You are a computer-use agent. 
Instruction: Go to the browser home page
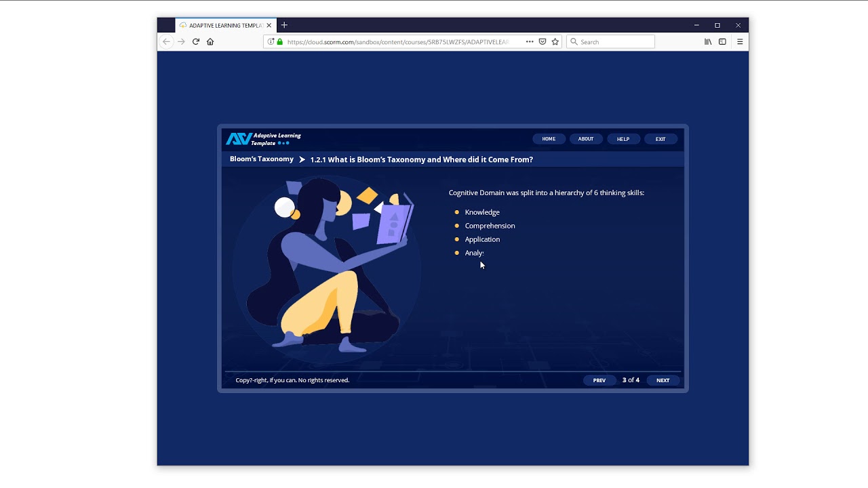210,41
